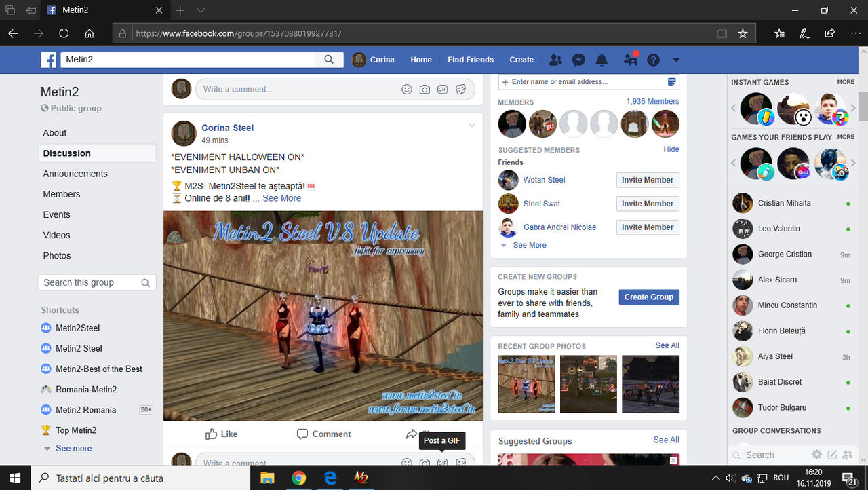
Task: Open Notifications bell icon
Action: pyautogui.click(x=601, y=60)
